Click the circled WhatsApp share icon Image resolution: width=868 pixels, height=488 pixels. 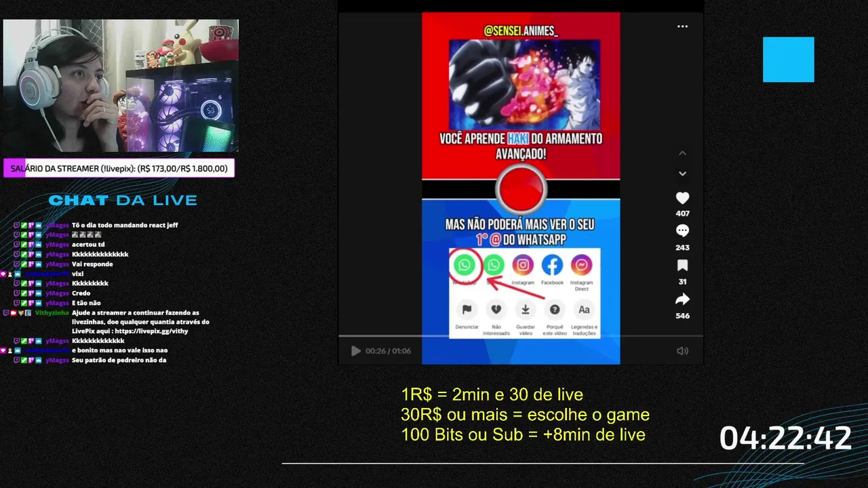pyautogui.click(x=465, y=265)
